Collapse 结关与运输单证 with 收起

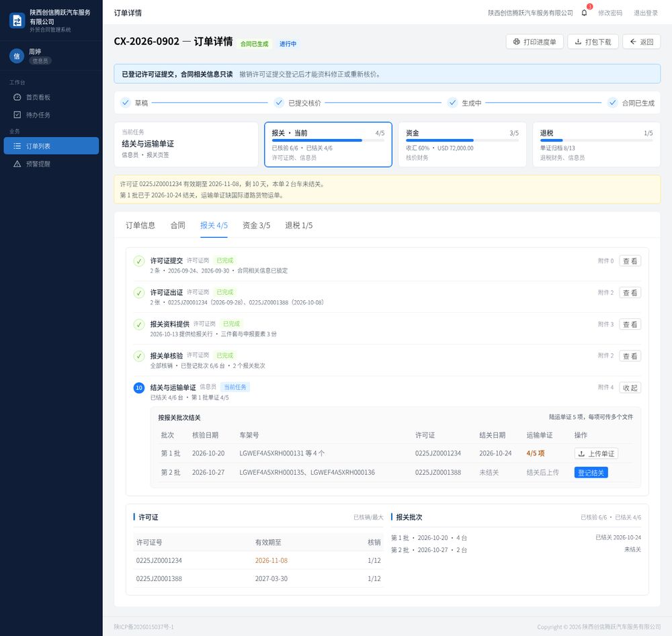click(630, 388)
